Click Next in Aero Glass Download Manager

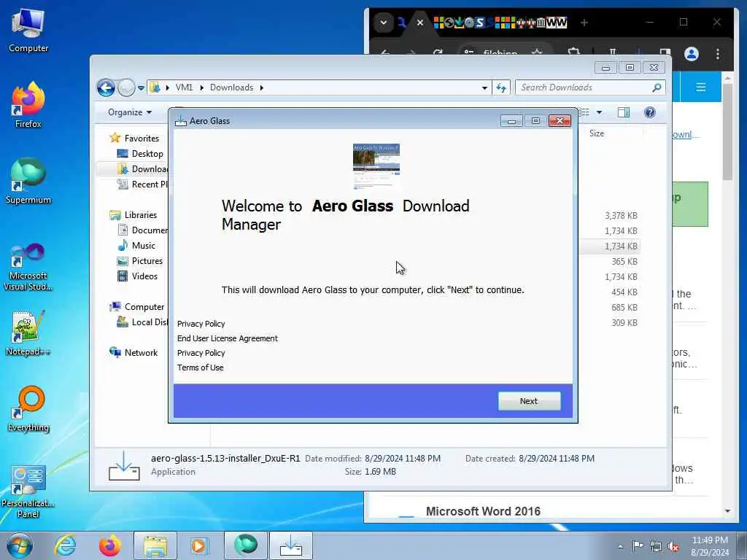[529, 401]
